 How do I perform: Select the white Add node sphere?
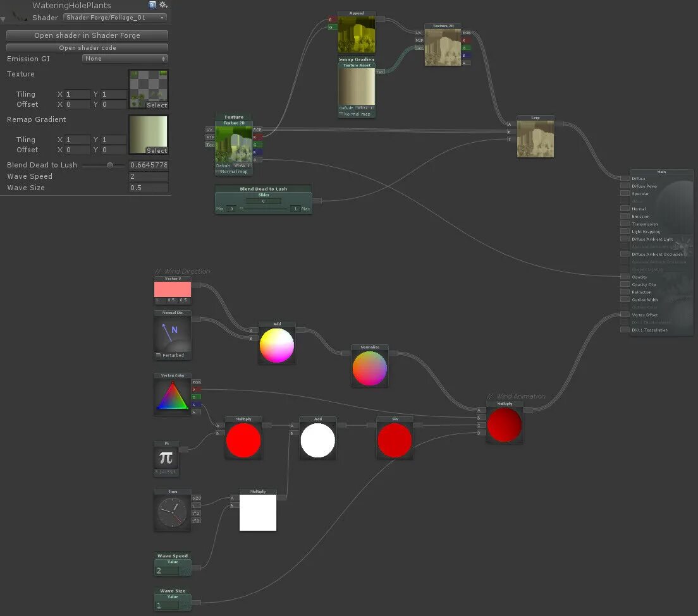click(x=317, y=440)
